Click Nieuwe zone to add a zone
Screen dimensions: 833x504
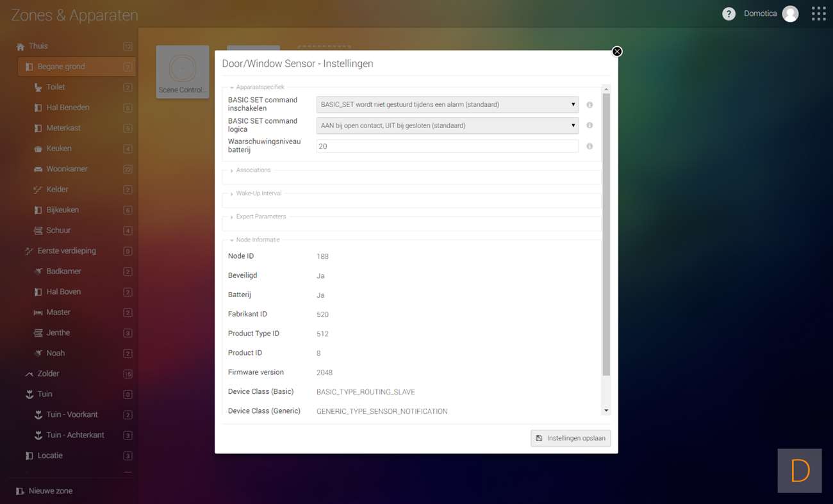(x=50, y=491)
